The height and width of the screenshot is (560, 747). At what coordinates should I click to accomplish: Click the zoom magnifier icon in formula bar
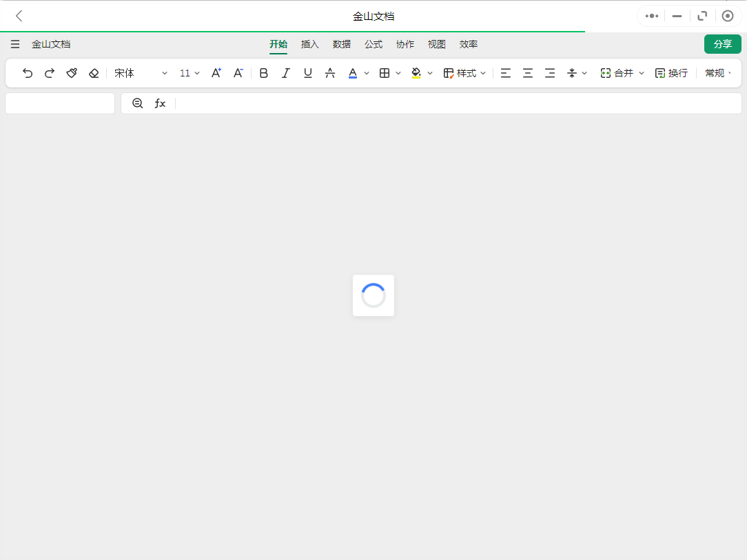tap(138, 103)
